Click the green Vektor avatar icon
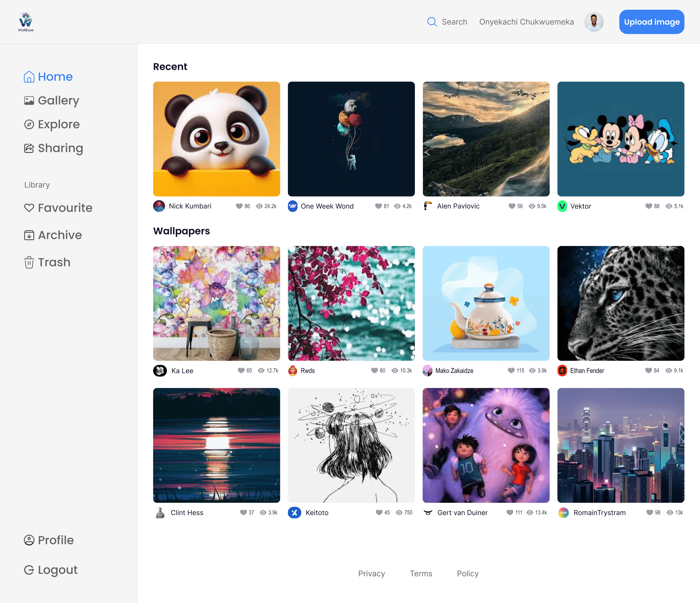 [x=562, y=206]
